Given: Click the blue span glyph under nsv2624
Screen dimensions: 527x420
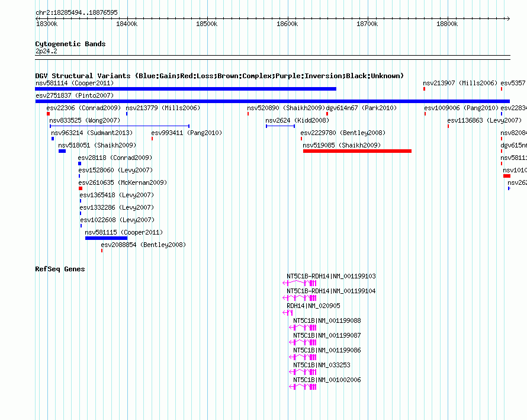Looking at the screenshot, I should tap(280, 126).
